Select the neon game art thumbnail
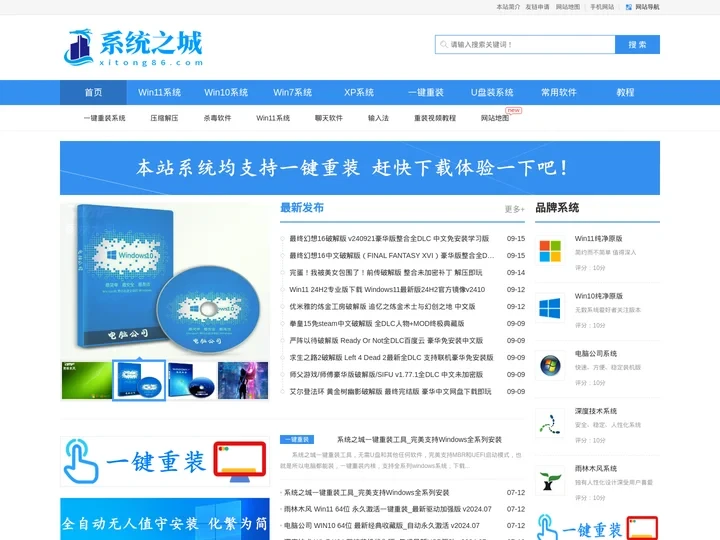 pos(243,380)
